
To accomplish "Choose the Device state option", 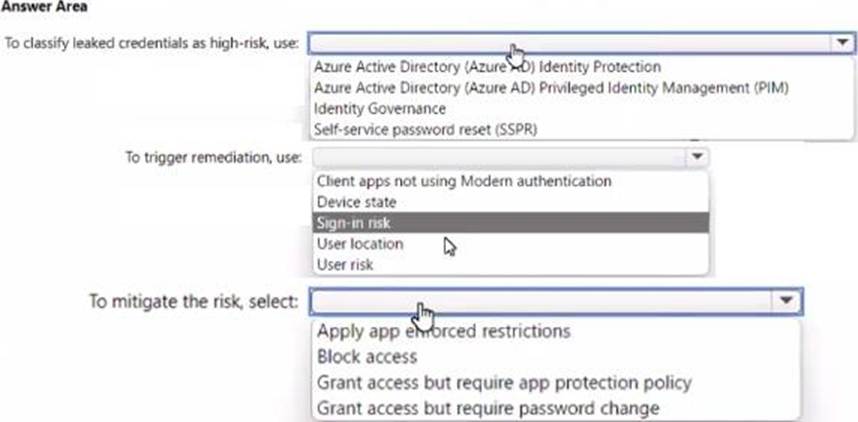I will pos(356,202).
